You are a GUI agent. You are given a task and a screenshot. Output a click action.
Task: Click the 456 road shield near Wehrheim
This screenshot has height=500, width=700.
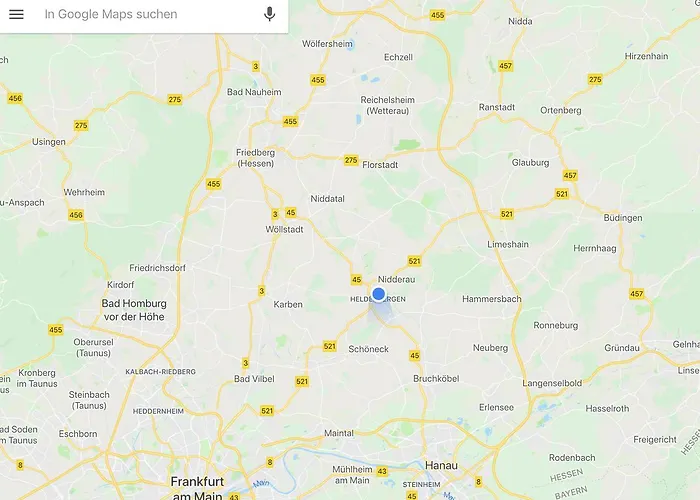(76, 215)
